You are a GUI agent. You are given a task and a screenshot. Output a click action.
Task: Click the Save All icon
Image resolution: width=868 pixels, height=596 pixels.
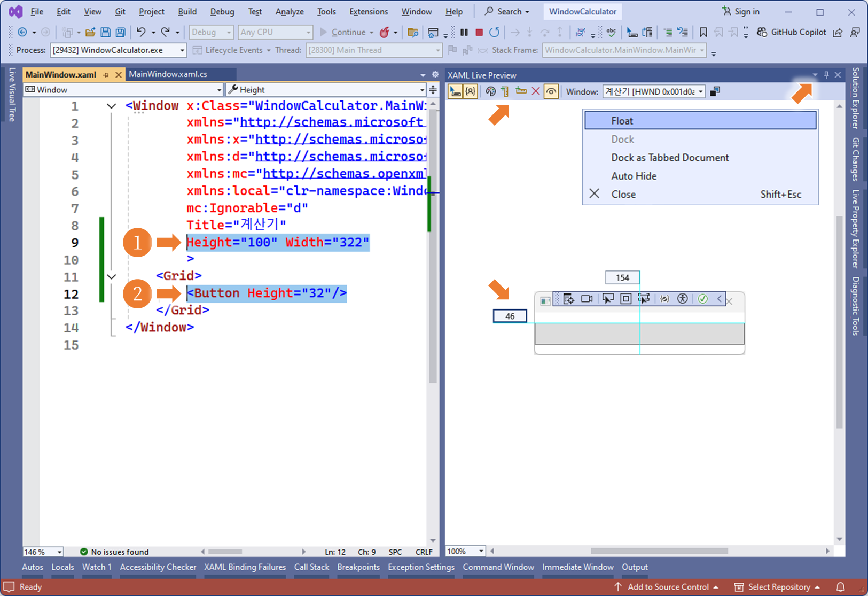click(x=121, y=32)
